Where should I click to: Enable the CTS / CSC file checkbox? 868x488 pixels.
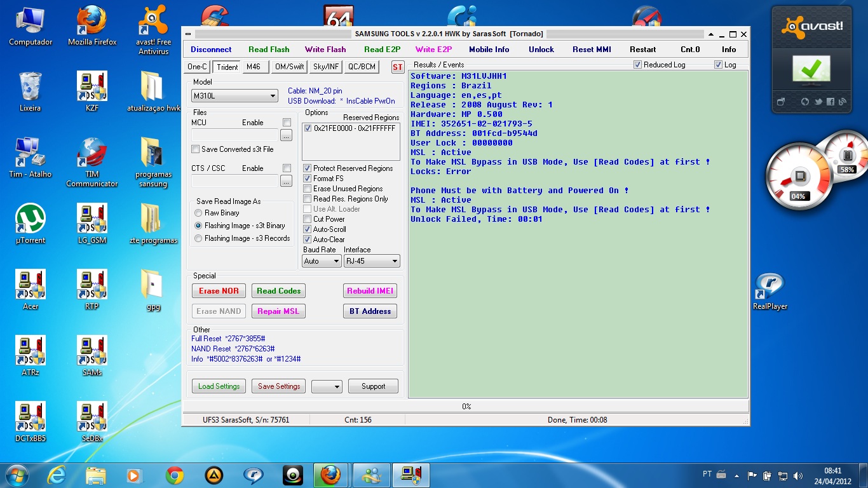(287, 168)
